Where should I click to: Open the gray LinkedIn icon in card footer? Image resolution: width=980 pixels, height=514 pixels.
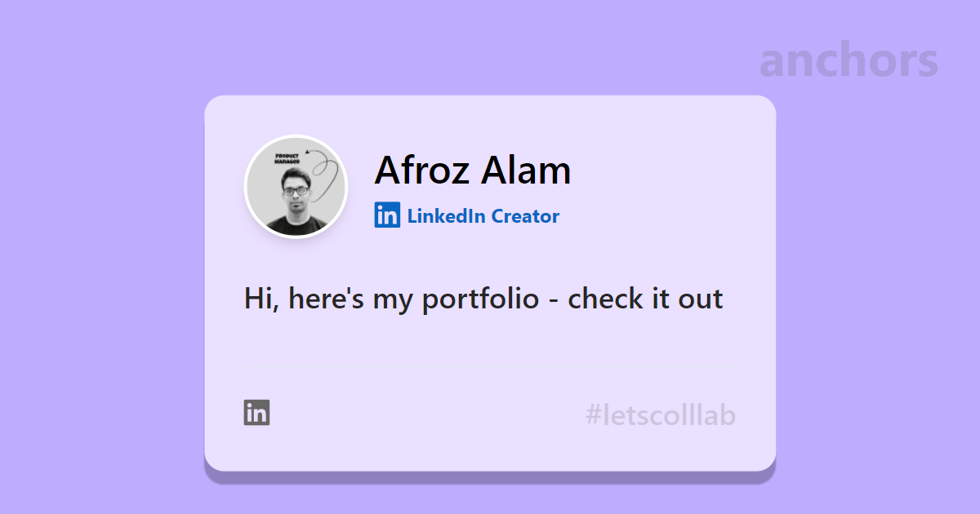click(256, 413)
